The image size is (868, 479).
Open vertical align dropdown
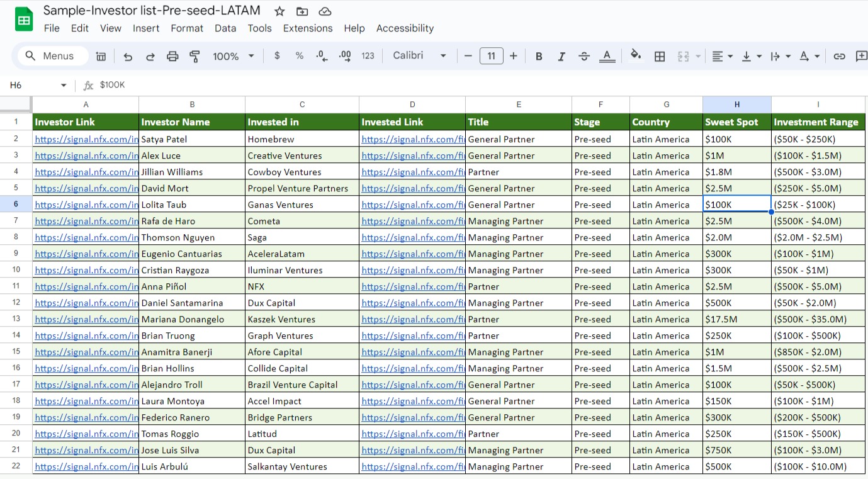(752, 56)
